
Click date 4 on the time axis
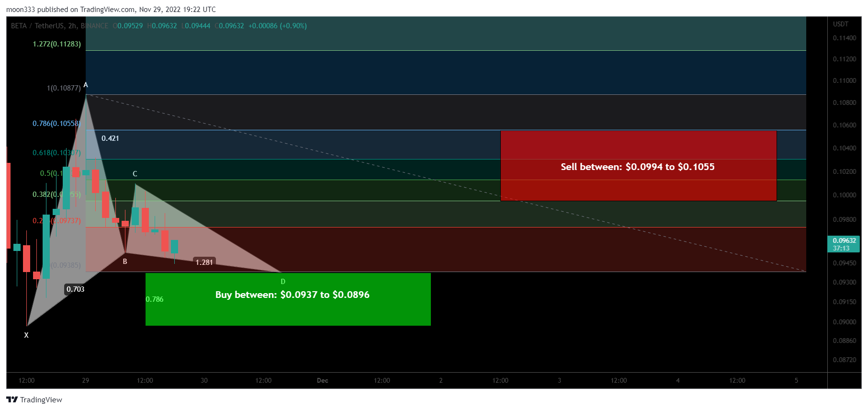pos(678,380)
